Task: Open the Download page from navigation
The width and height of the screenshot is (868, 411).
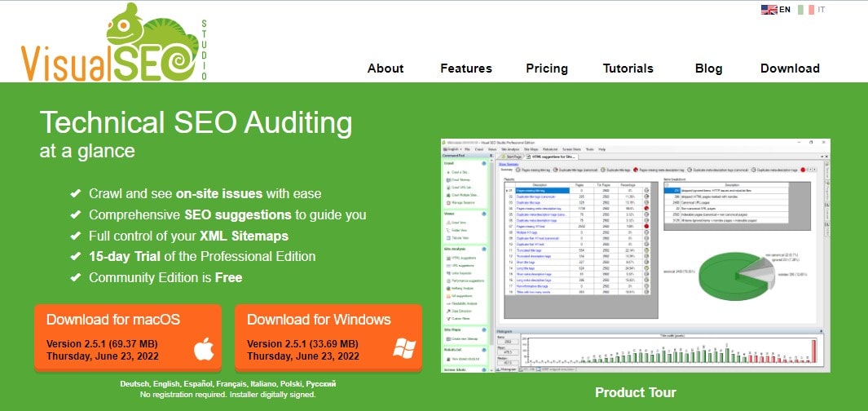Action: (x=790, y=68)
